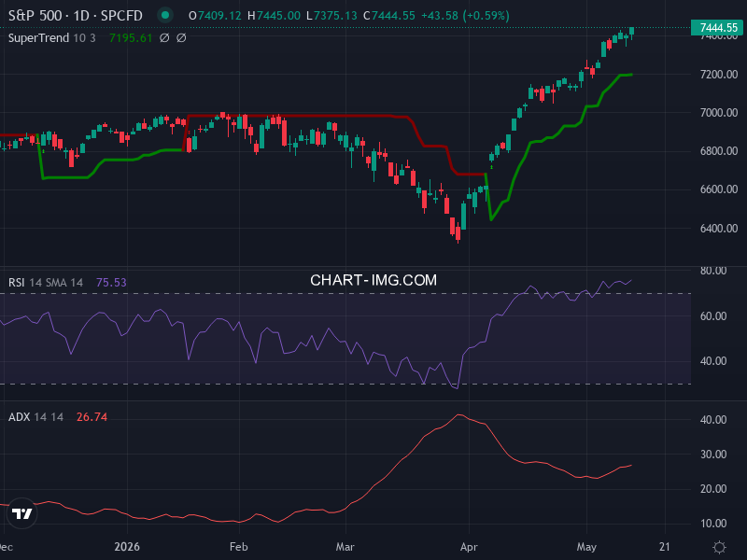Click the 2026 label on time axis
Image resolution: width=747 pixels, height=560 pixels.
coord(127,547)
